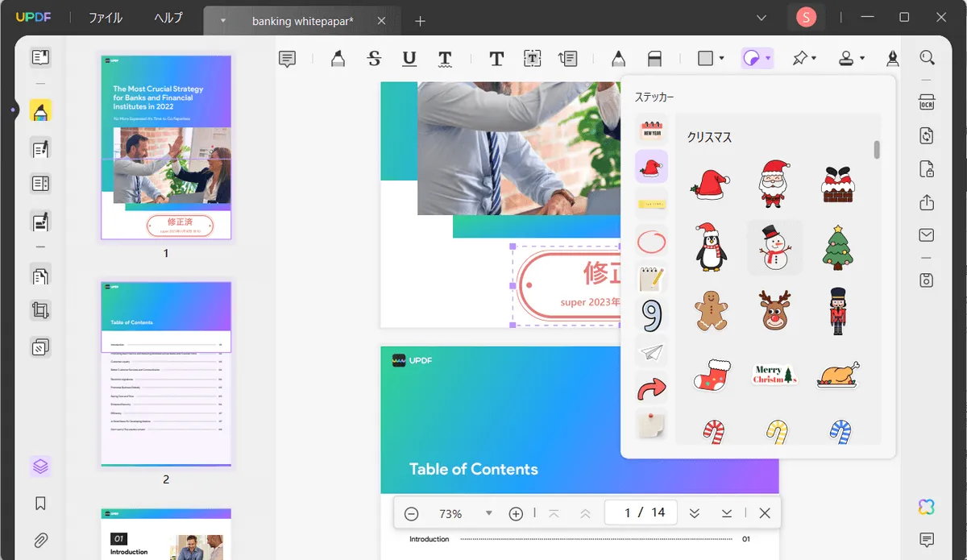
Task: Switch to banking whitepapar tab
Action: (x=303, y=21)
